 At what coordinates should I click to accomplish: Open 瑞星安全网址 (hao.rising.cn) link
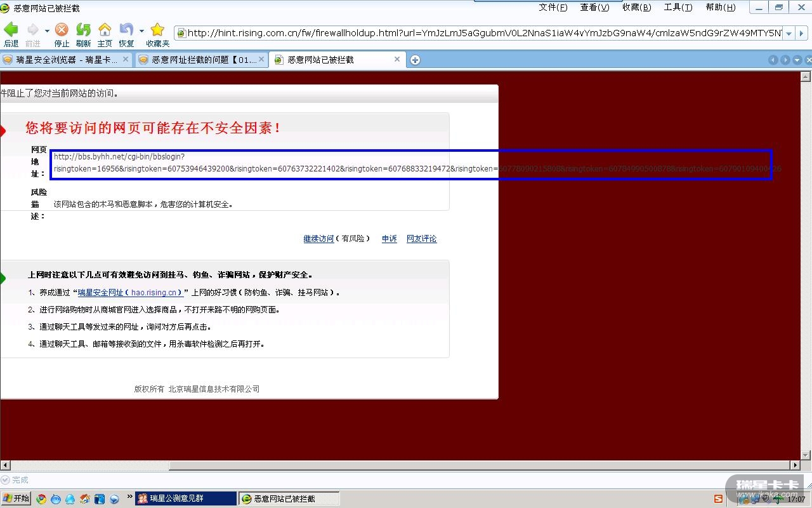[x=131, y=293]
